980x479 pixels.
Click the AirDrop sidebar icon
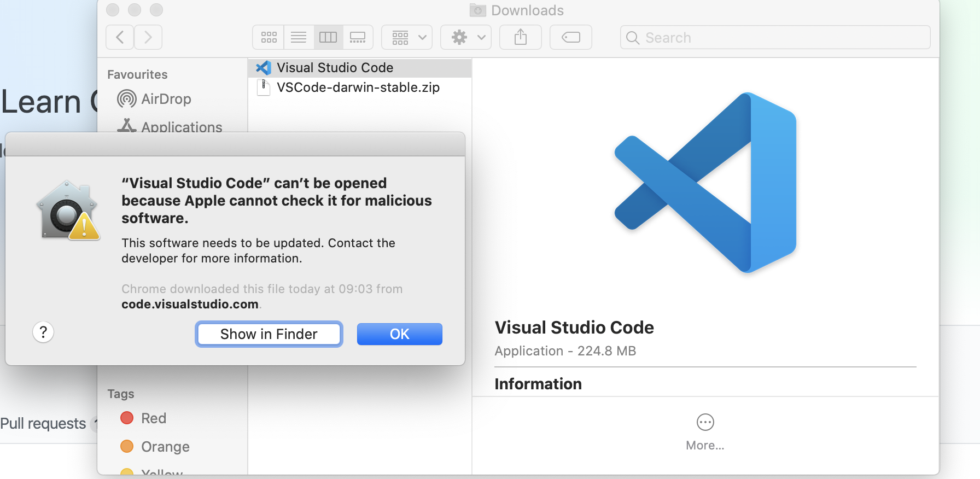click(x=127, y=99)
